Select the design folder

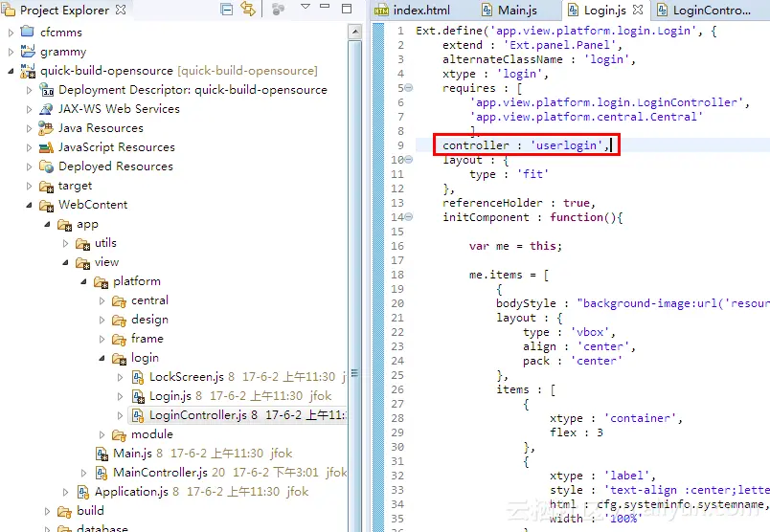point(149,320)
